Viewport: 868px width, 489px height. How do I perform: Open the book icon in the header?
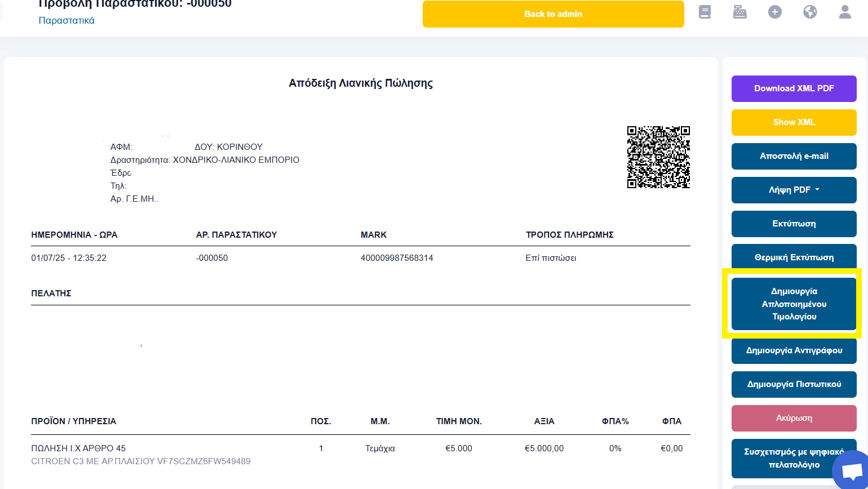(x=705, y=12)
